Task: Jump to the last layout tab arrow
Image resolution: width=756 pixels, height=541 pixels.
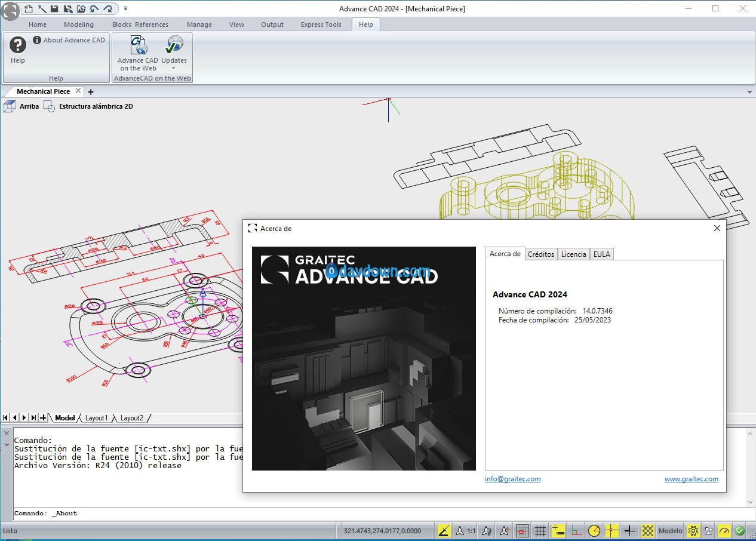Action: [x=34, y=417]
